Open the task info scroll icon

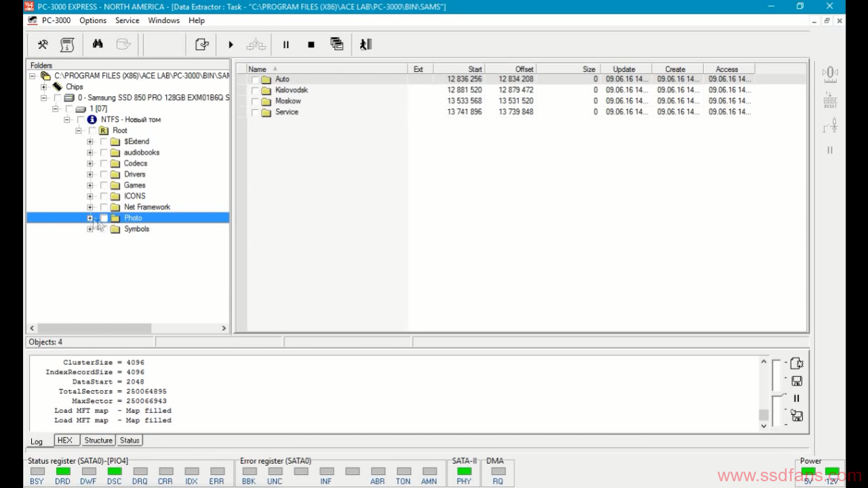[67, 45]
